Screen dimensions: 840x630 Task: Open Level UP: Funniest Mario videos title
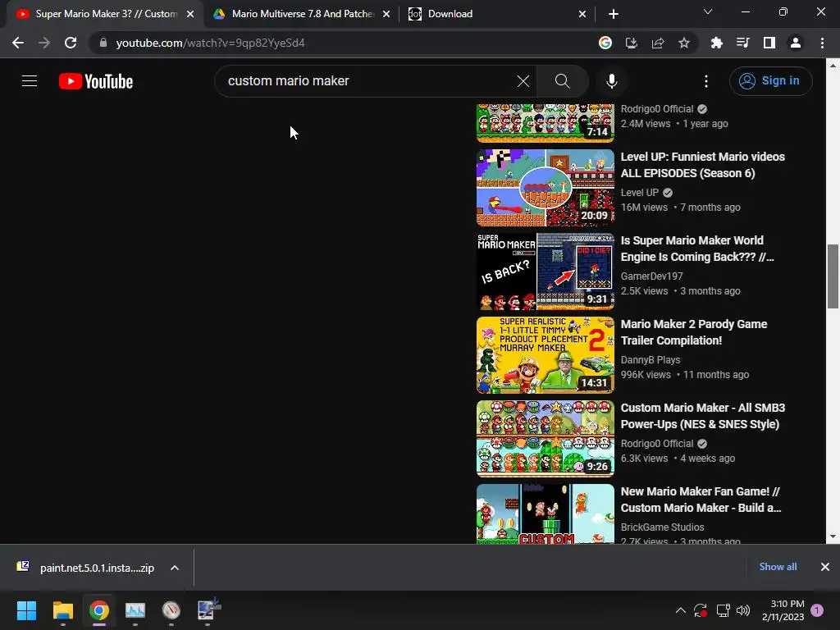click(702, 165)
